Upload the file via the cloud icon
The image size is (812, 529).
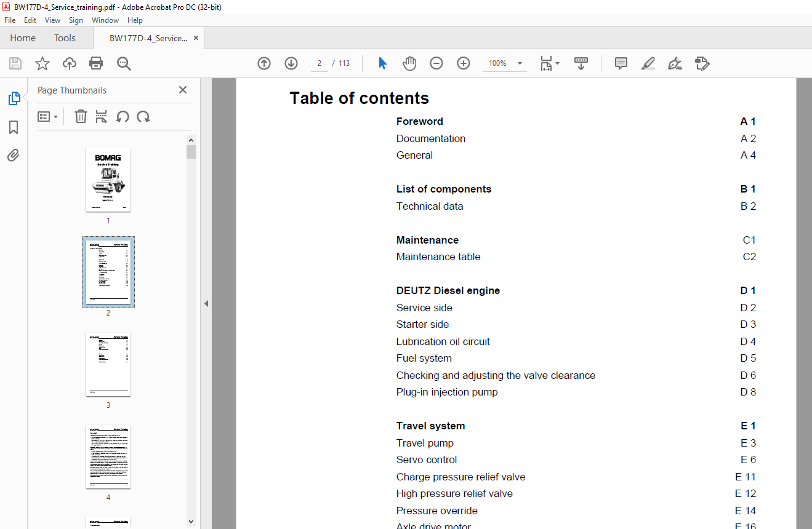pyautogui.click(x=70, y=63)
